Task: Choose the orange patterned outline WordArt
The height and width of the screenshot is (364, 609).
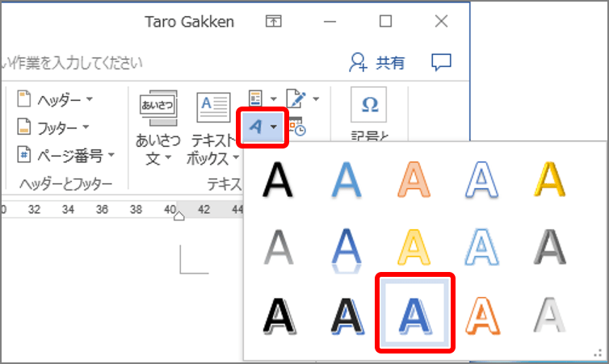Action: [x=482, y=316]
